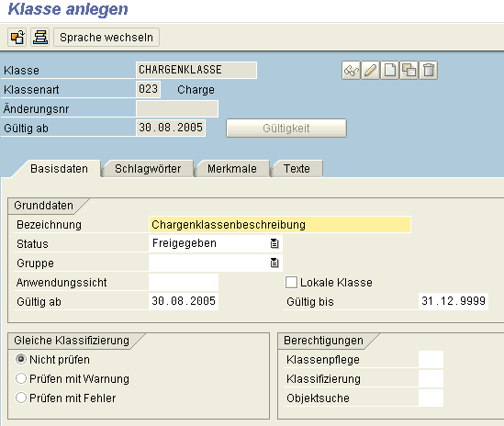Switch to the Schlagwörter tab

(x=148, y=169)
